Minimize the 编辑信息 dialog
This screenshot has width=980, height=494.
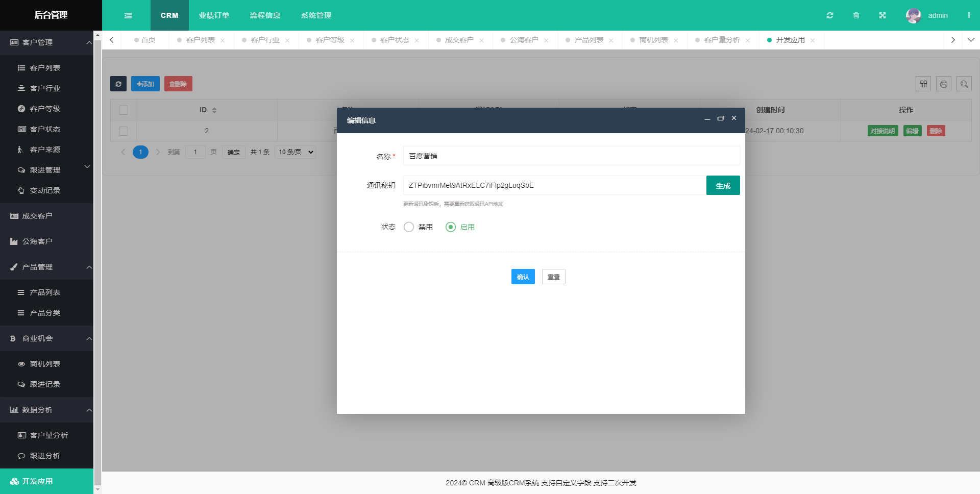707,118
